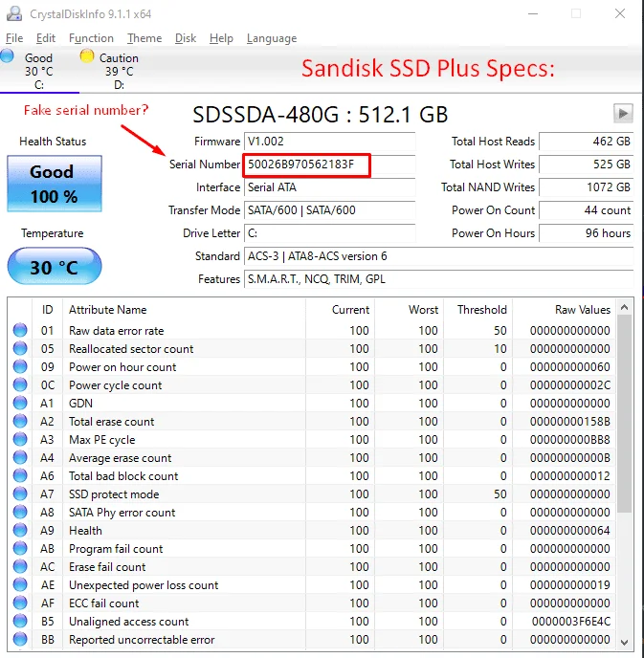
Task: Click status circle for Power cycle count
Action: [x=20, y=384]
